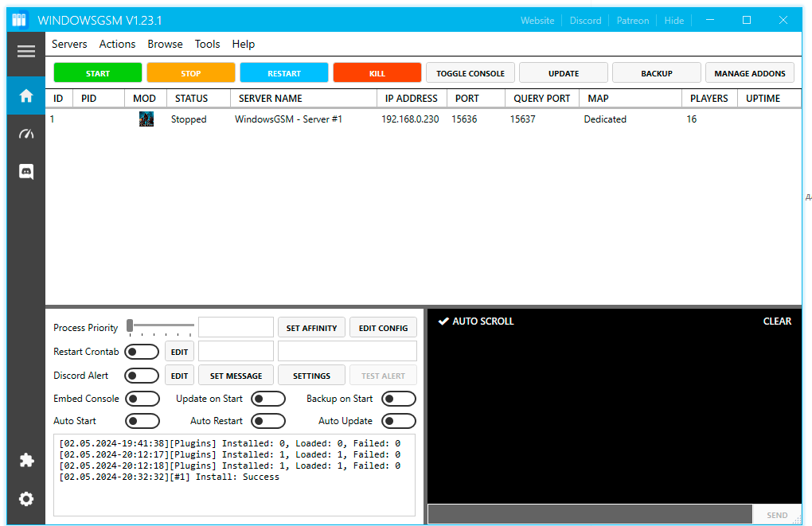This screenshot has height=526, width=812.
Task: Sort by the PLAYERS column header
Action: click(709, 99)
